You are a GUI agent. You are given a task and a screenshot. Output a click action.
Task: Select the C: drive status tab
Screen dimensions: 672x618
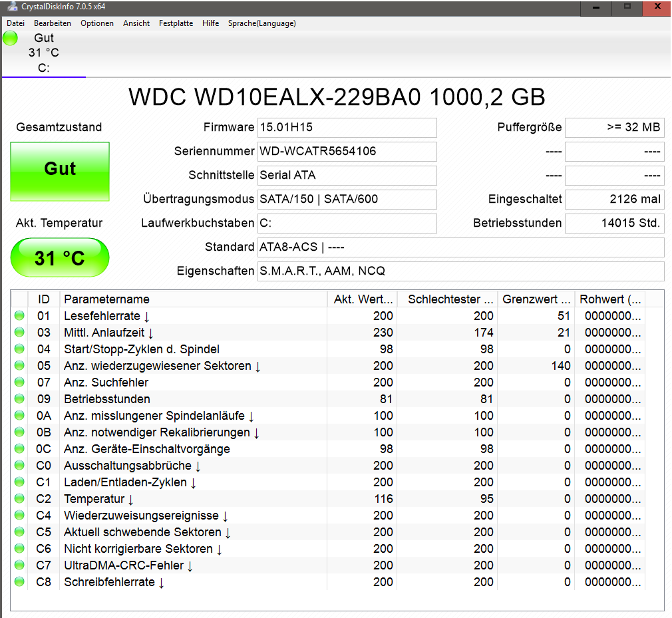tap(44, 53)
